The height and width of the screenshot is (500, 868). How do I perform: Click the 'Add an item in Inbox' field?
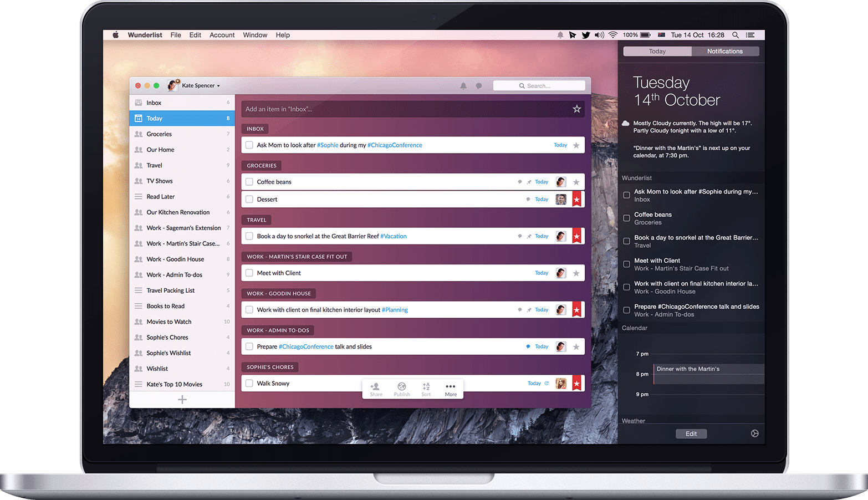coord(413,109)
